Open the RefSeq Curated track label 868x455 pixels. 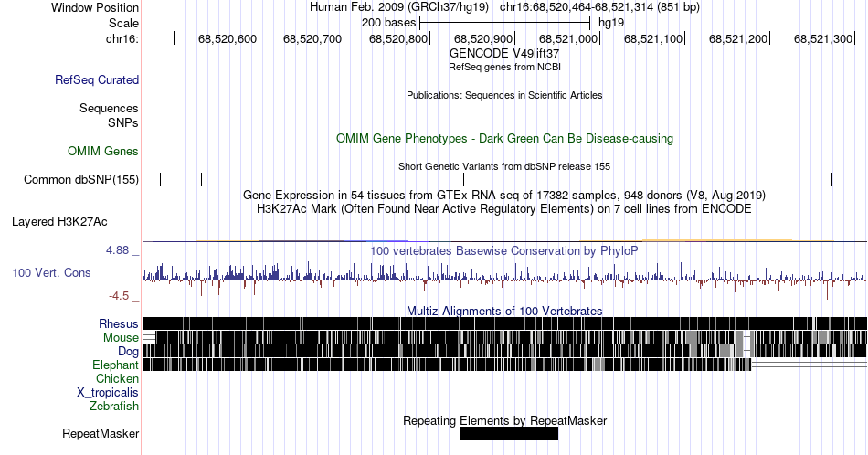point(96,79)
